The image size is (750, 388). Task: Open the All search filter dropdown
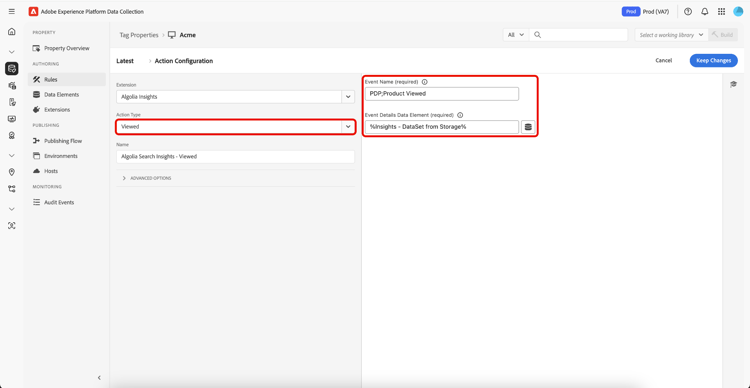point(516,35)
